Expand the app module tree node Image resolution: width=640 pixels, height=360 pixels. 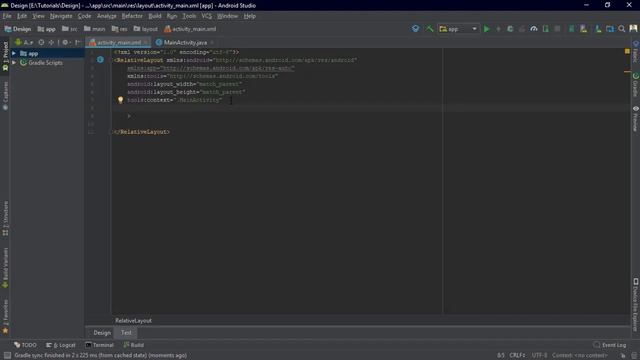click(x=14, y=53)
